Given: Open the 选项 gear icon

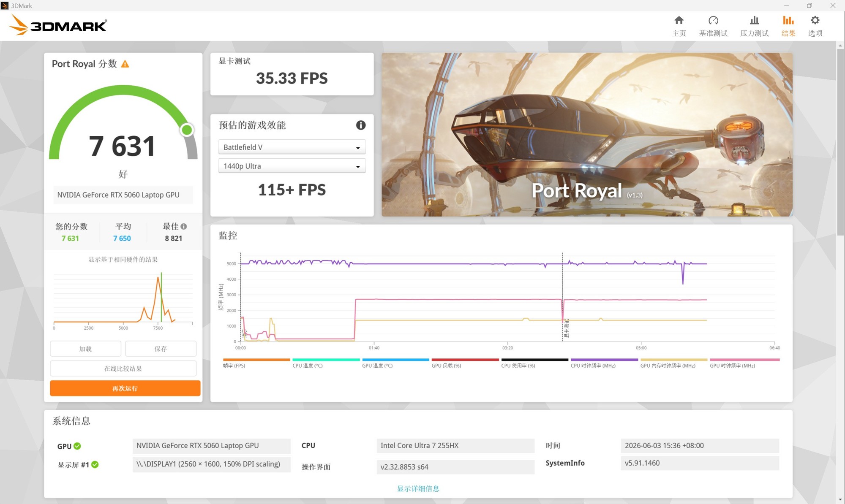Looking at the screenshot, I should tap(815, 20).
